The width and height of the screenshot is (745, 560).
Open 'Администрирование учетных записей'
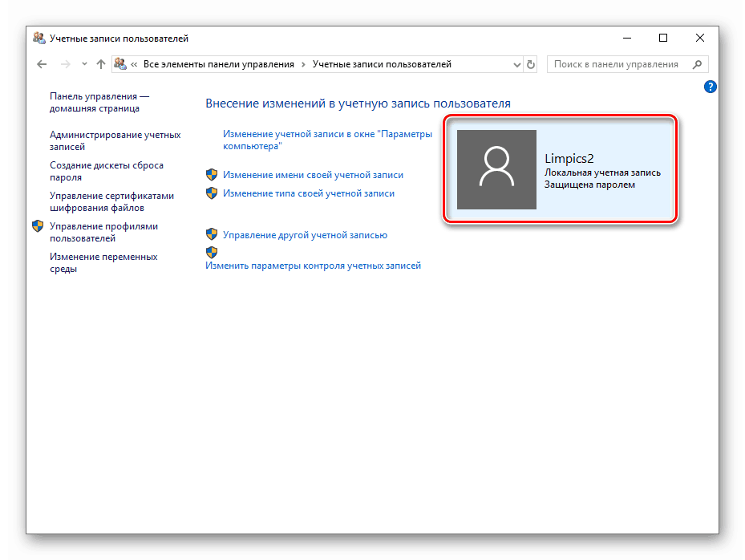115,140
